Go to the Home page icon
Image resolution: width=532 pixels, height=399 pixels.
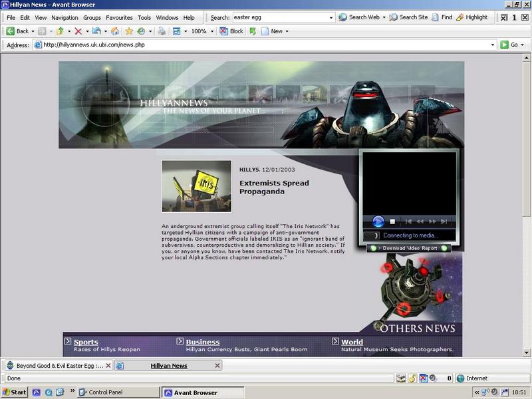pyautogui.click(x=115, y=31)
